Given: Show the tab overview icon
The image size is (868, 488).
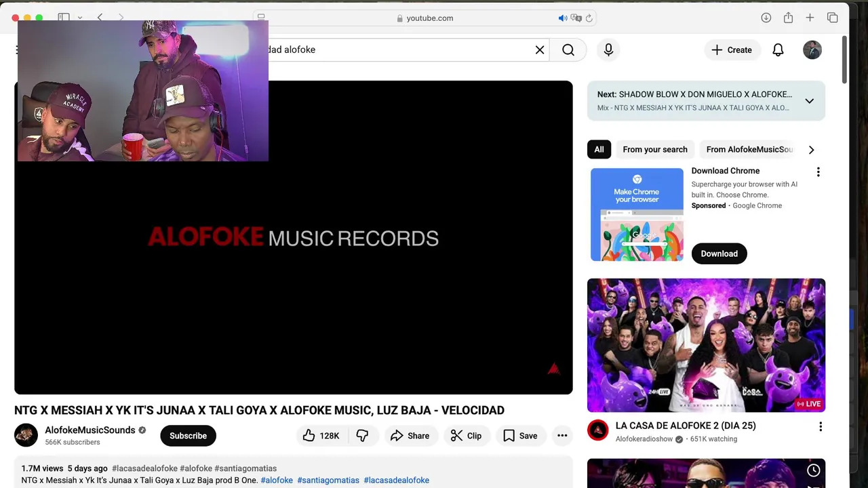Looking at the screenshot, I should pyautogui.click(x=832, y=18).
